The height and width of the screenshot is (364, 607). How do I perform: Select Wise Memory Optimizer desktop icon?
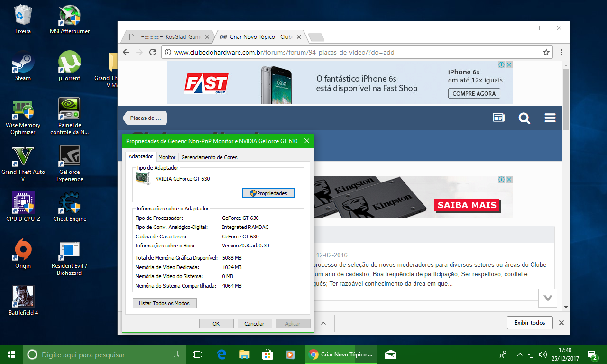click(x=23, y=117)
